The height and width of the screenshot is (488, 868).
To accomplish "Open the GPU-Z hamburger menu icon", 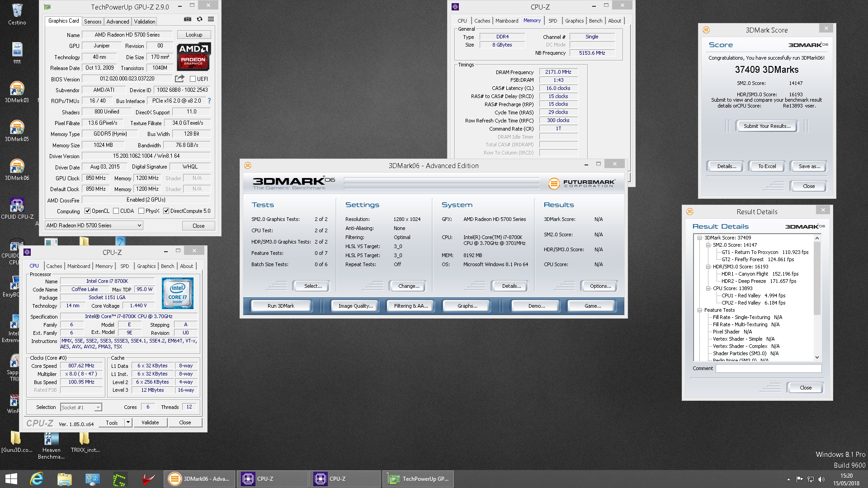I will 211,19.
